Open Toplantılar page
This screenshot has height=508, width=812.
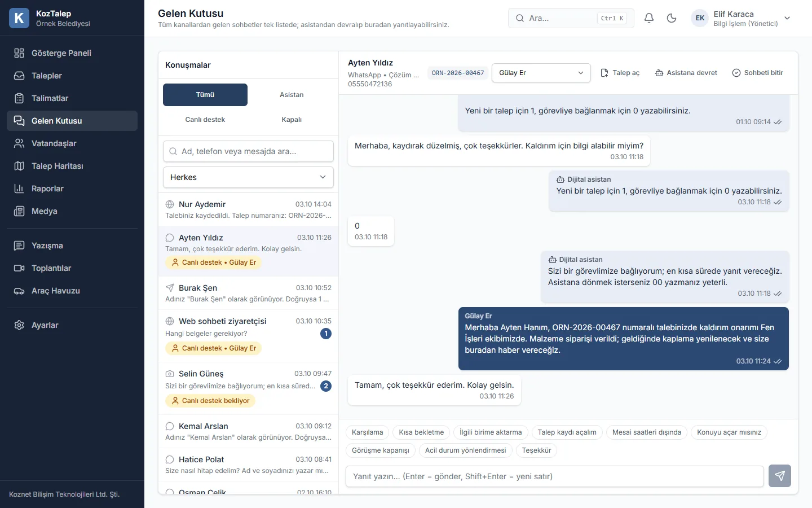72,268
